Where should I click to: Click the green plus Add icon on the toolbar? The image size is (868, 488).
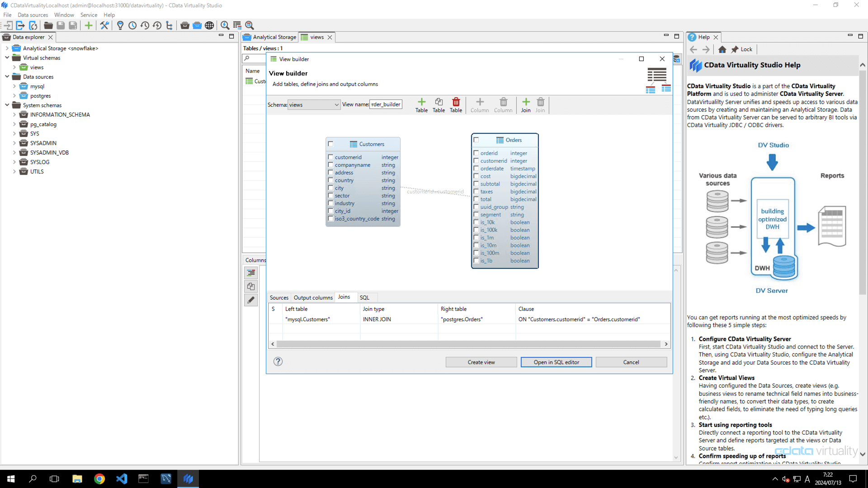coord(89,25)
